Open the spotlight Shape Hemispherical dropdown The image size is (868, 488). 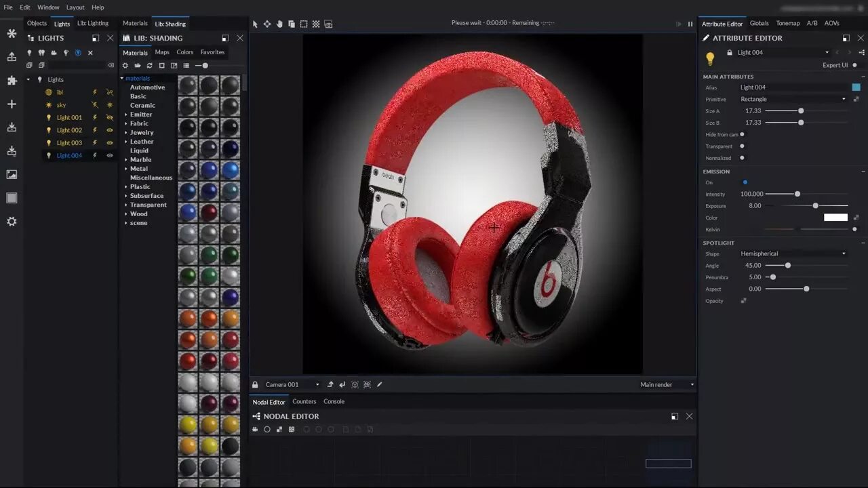793,253
